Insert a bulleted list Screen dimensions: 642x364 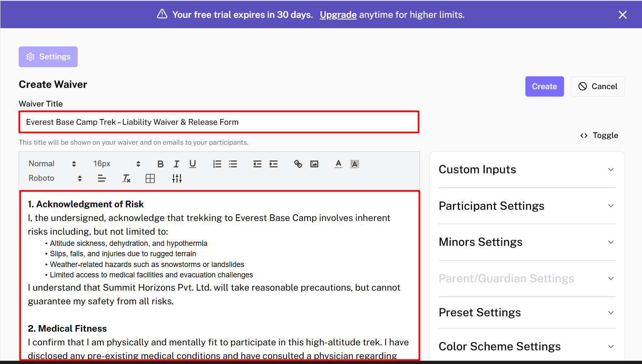[x=233, y=164]
